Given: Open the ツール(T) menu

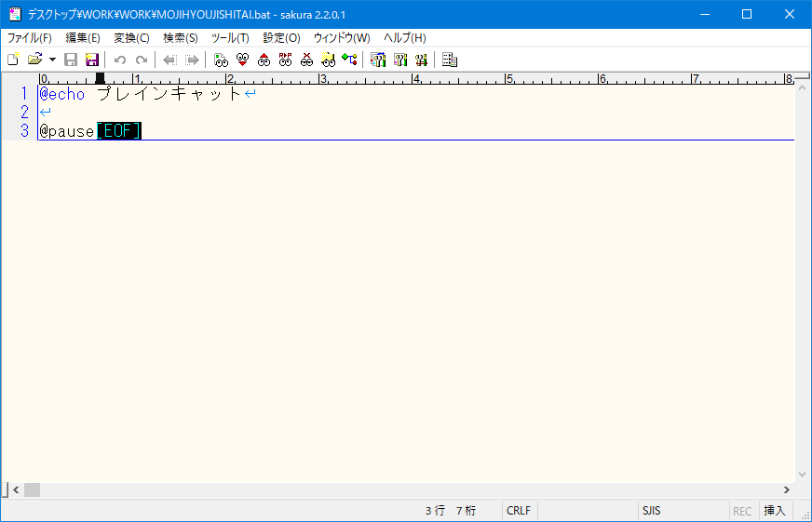Looking at the screenshot, I should (230, 38).
